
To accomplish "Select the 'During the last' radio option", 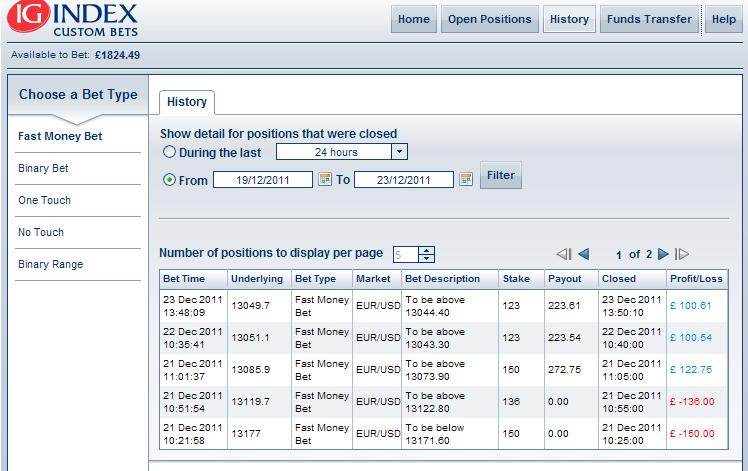I will point(169,152).
